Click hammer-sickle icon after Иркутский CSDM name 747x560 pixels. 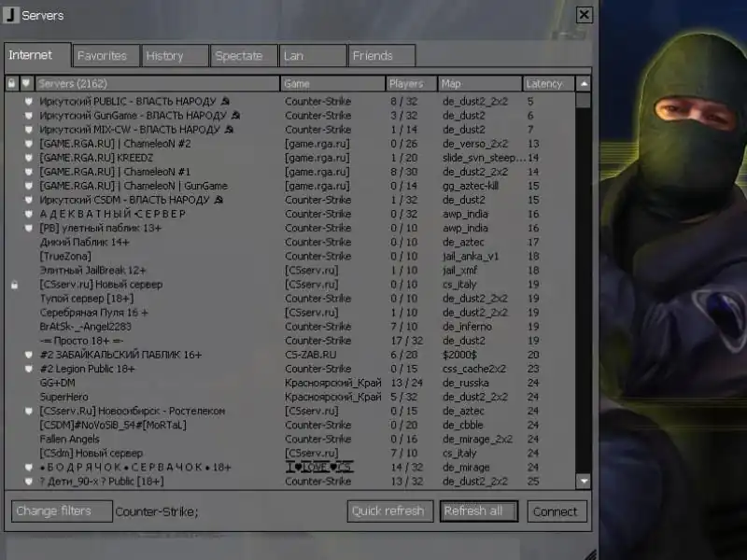(218, 200)
